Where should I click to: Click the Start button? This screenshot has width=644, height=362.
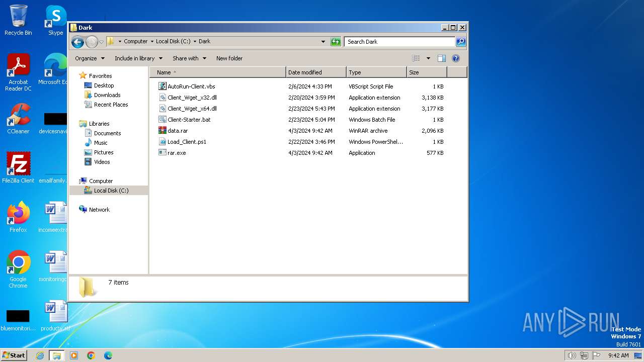point(14,355)
